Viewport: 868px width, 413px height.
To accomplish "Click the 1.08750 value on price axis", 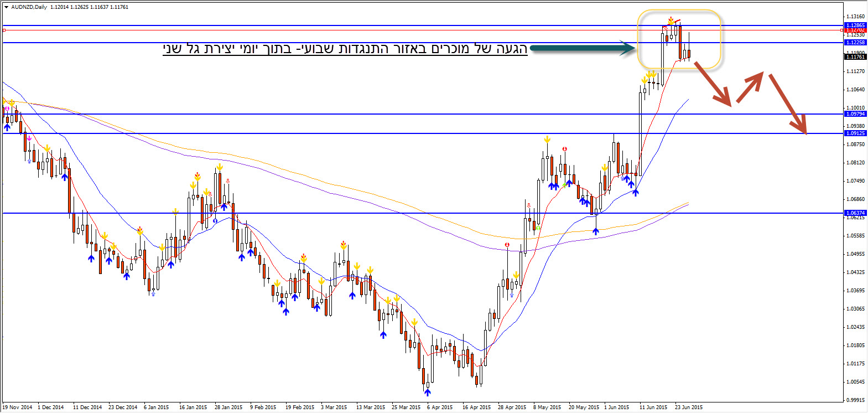I will [855, 144].
